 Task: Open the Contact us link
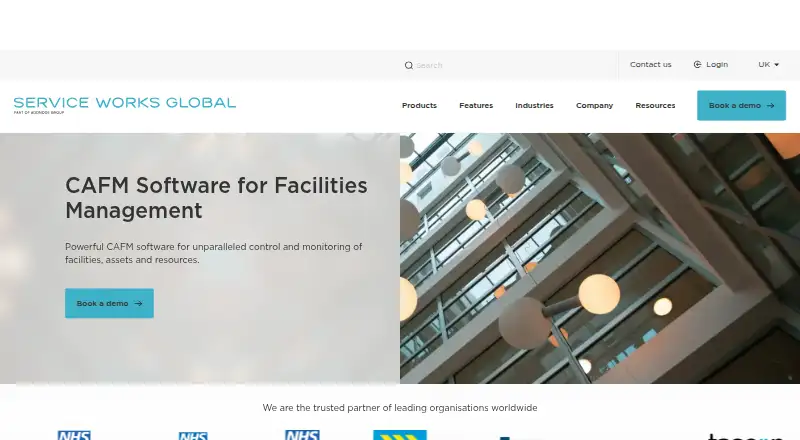click(651, 64)
